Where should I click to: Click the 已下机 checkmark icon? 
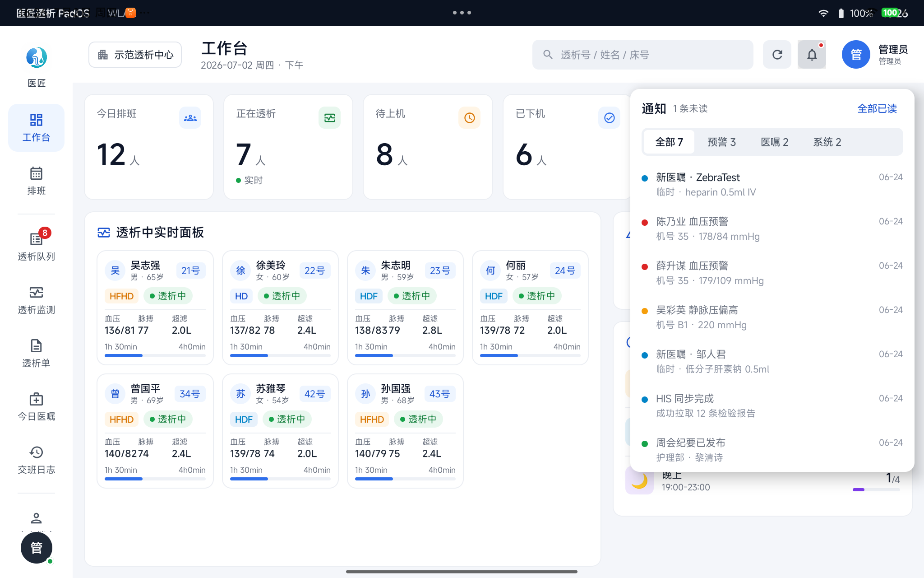[610, 118]
